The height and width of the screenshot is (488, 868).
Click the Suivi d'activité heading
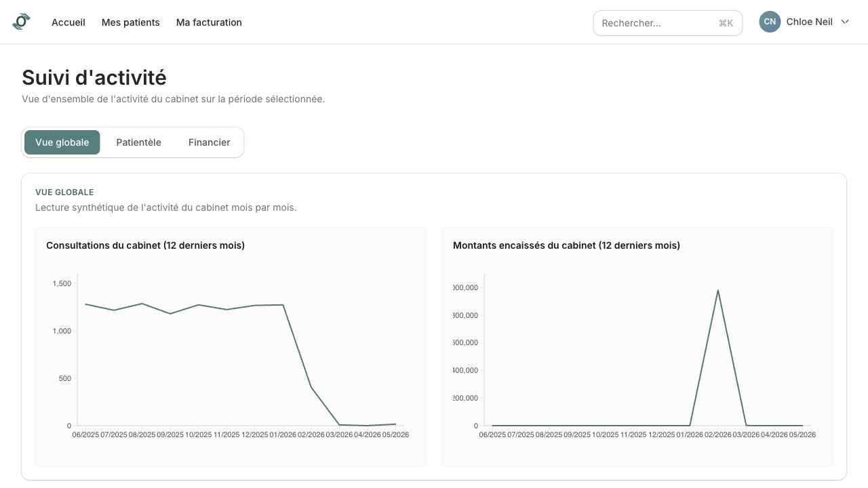(94, 77)
